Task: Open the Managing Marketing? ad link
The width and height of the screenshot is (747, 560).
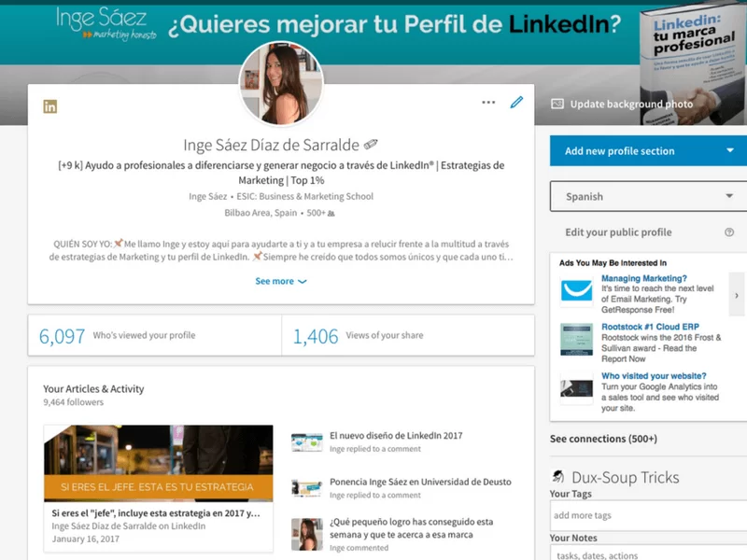Action: click(644, 278)
